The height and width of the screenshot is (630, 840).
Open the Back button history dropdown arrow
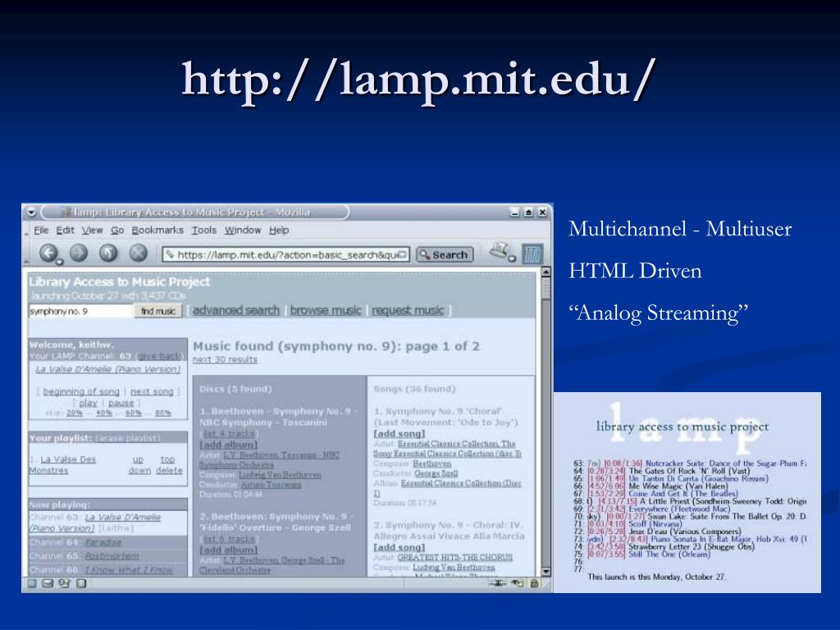(60, 262)
